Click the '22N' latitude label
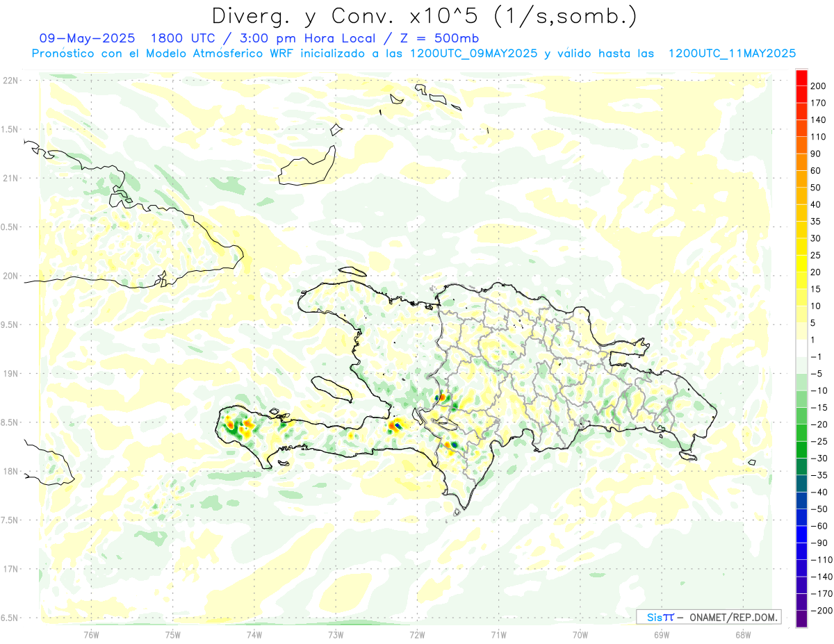The image size is (834, 644). (10, 81)
